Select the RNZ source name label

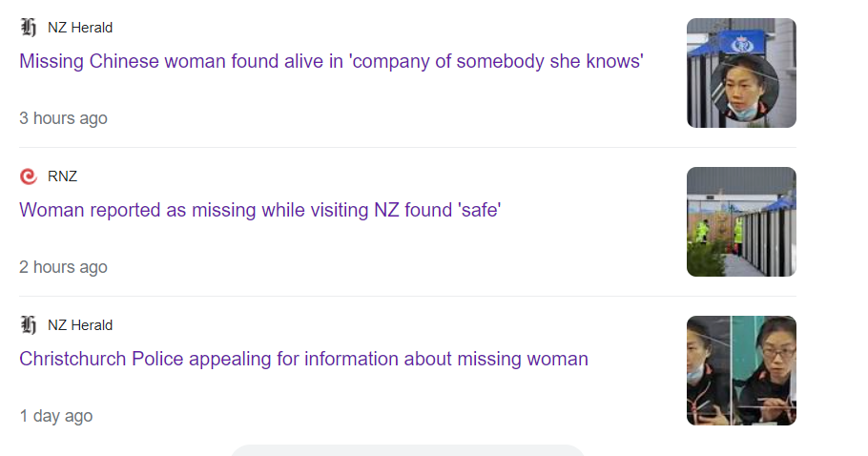tap(63, 176)
